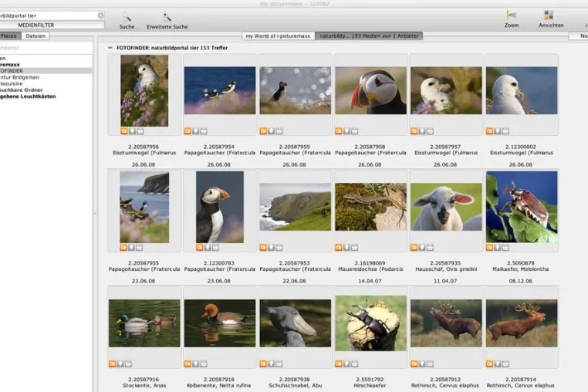
Task: Select Bridgeman entry in sidebar
Action: pos(46,77)
